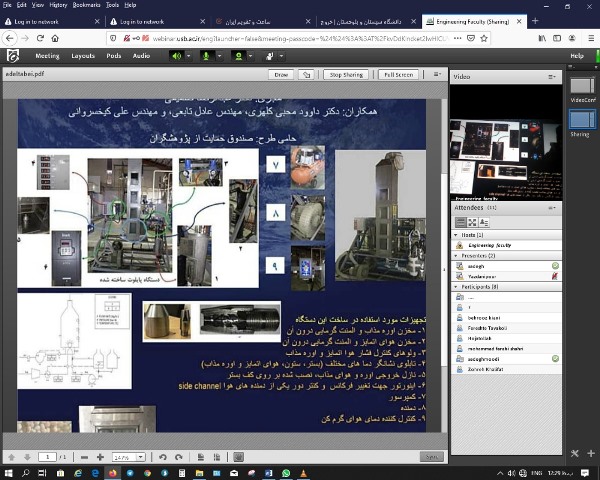Click the Draw button
The image size is (600, 480).
tap(281, 75)
